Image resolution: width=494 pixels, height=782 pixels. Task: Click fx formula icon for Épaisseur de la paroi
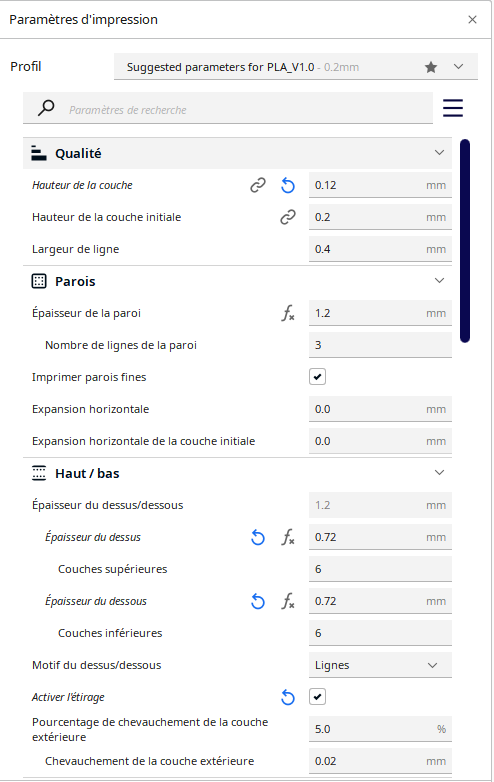pos(288,313)
